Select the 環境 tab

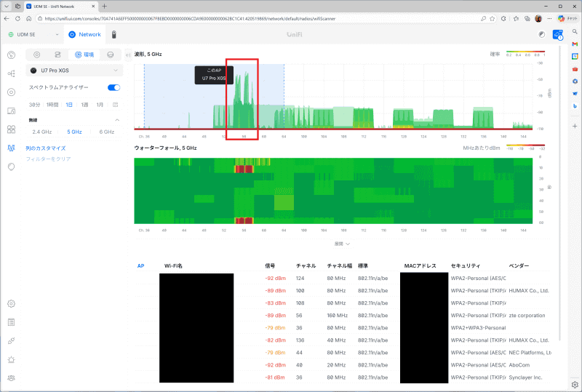[x=84, y=55]
